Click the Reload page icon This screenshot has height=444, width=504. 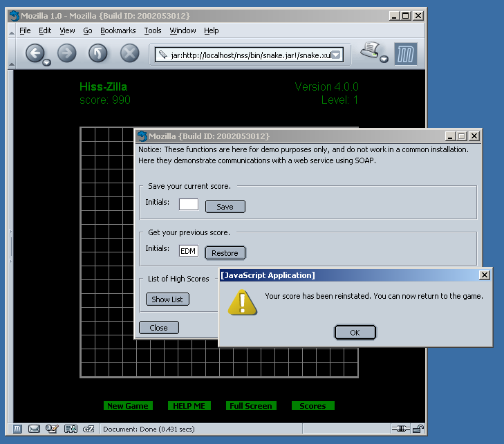(97, 53)
